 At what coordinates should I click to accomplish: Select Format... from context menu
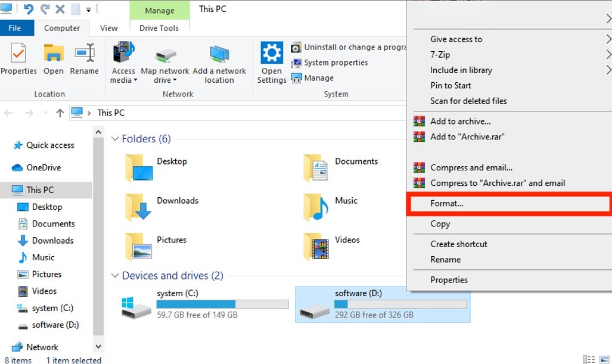point(447,204)
